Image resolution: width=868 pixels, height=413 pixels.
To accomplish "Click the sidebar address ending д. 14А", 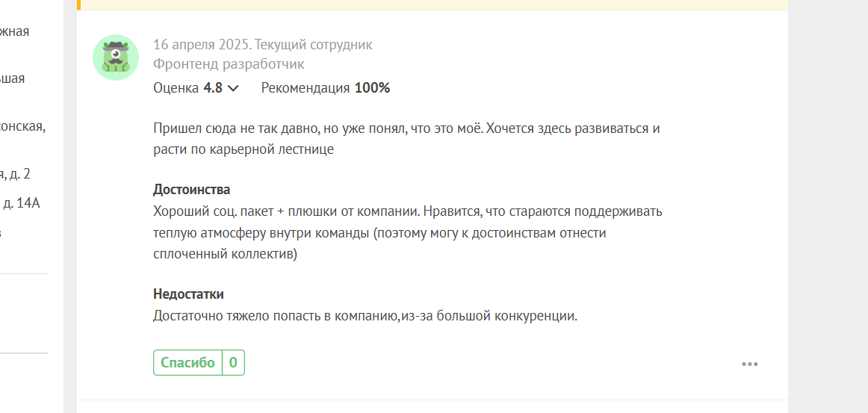I will (21, 204).
